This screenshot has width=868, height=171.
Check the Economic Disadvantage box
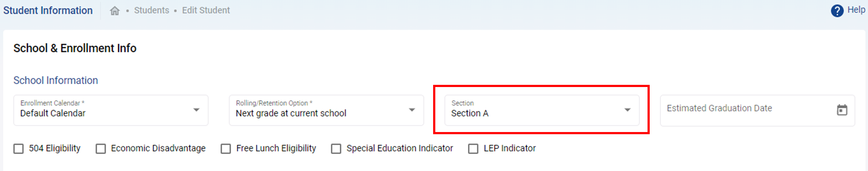coord(101,148)
